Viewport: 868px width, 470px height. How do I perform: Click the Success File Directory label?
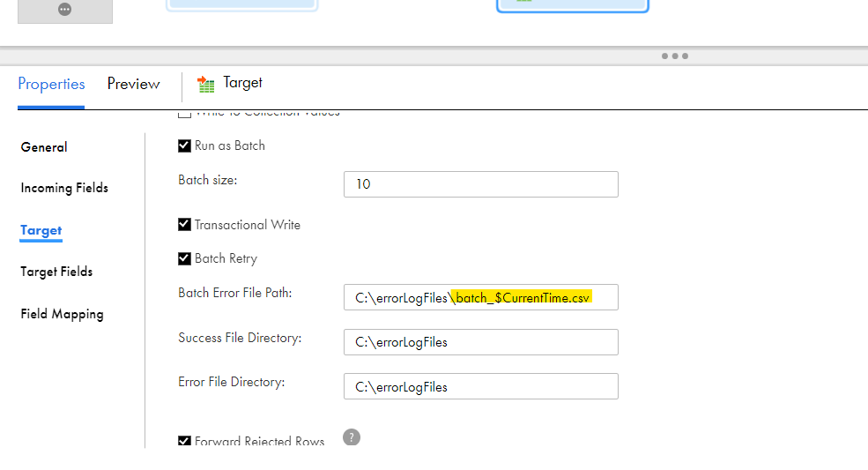click(240, 338)
